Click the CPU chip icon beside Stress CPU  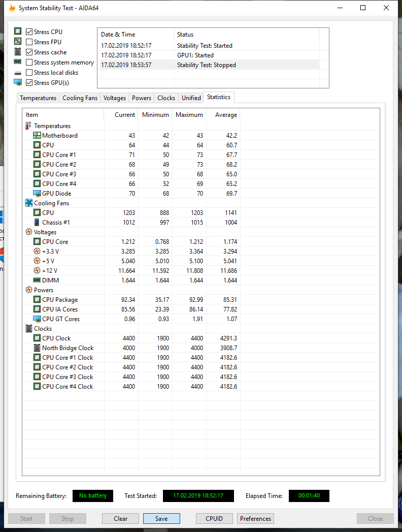(x=18, y=31)
